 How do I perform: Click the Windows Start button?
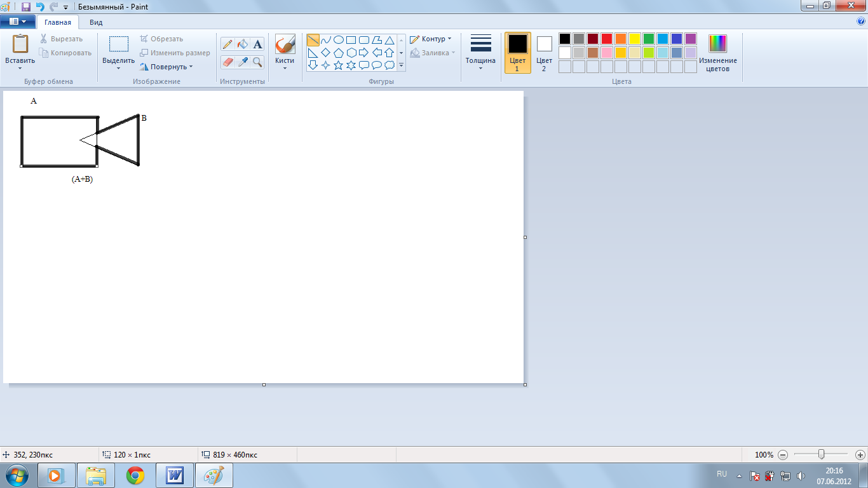pyautogui.click(x=17, y=475)
